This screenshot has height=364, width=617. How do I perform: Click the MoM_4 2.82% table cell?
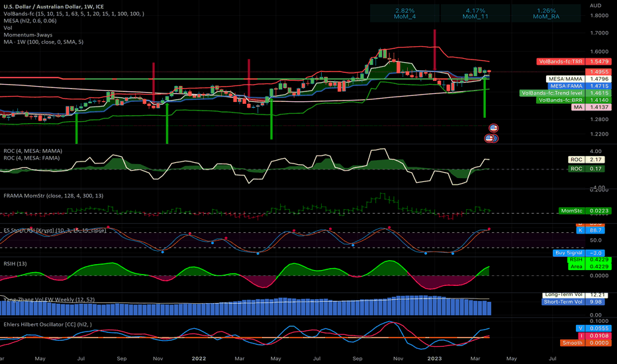click(x=405, y=13)
